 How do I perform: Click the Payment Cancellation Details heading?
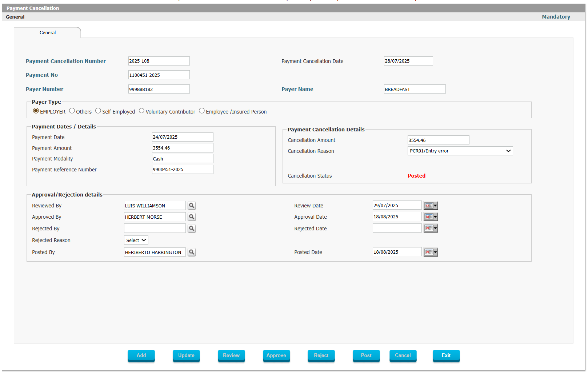point(326,130)
